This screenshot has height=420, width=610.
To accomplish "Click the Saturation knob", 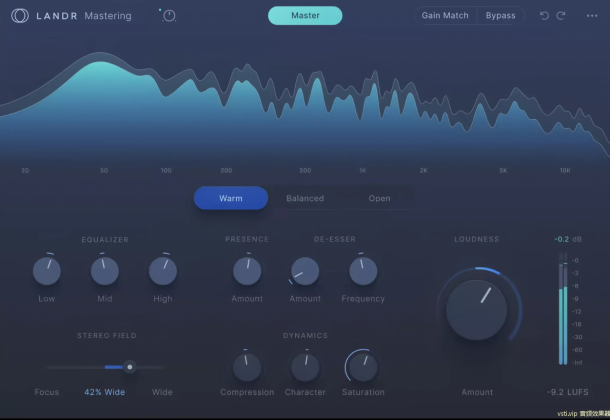I will coord(363,367).
